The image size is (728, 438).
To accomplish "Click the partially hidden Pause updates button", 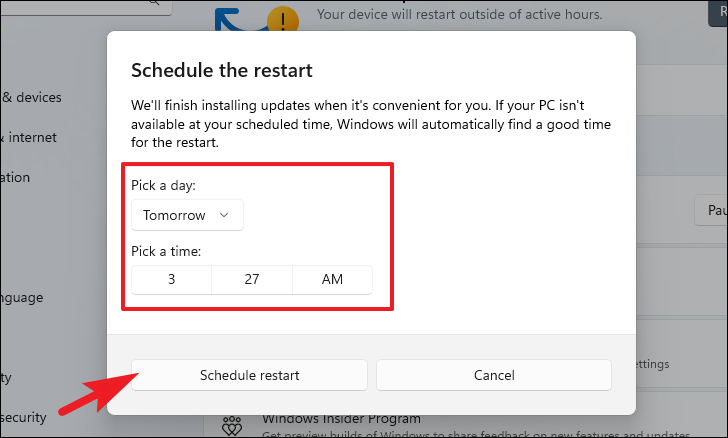I will [x=711, y=210].
